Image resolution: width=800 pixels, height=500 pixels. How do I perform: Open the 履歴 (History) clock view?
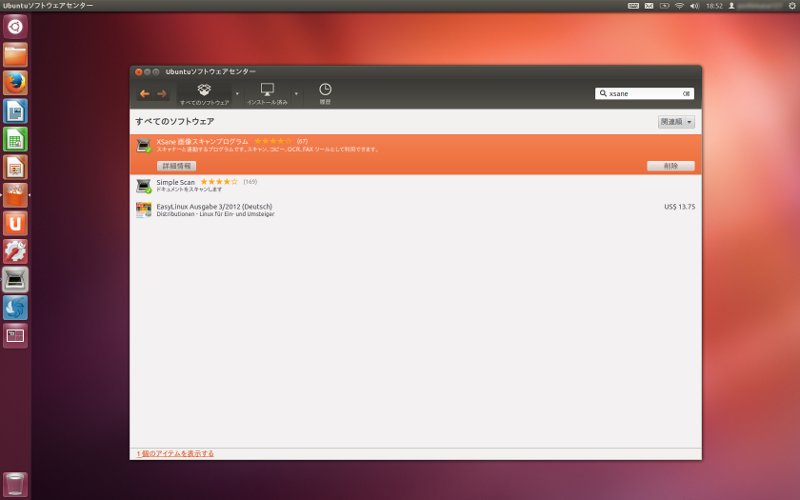325,94
